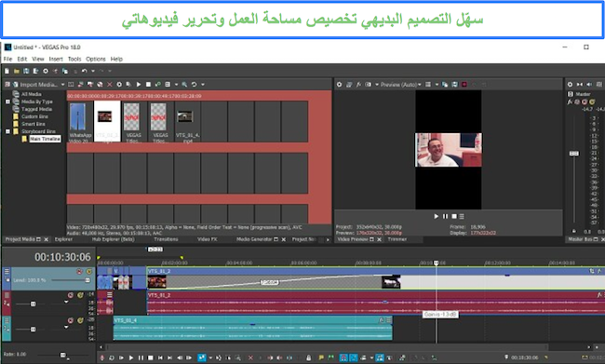The width and height of the screenshot is (605, 364).
Task: Open the Insert menu
Action: point(56,59)
